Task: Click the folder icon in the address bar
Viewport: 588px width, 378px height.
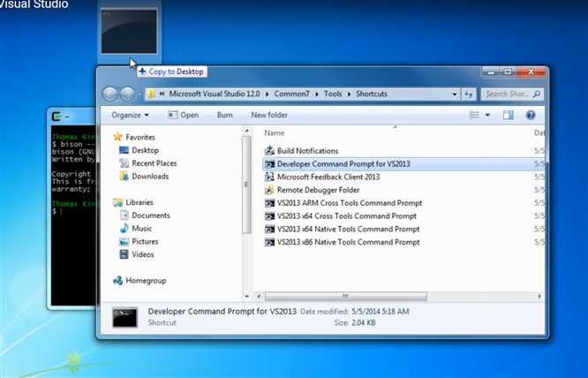Action: click(x=151, y=94)
